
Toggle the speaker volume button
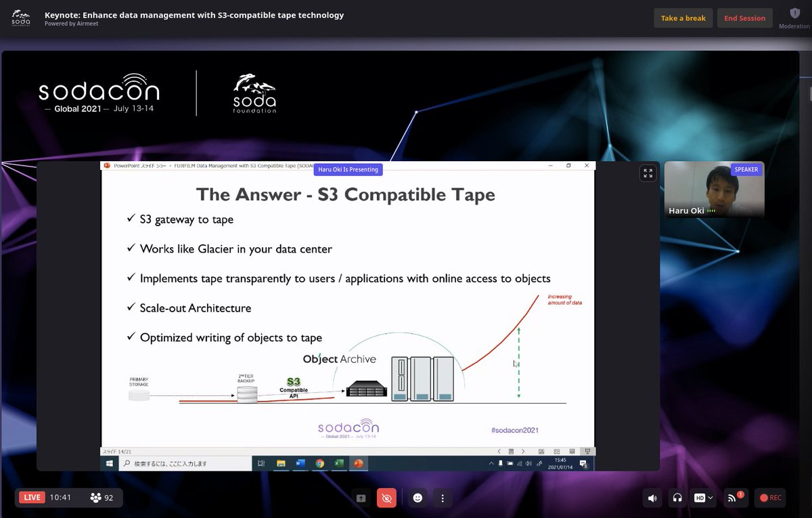tap(652, 498)
